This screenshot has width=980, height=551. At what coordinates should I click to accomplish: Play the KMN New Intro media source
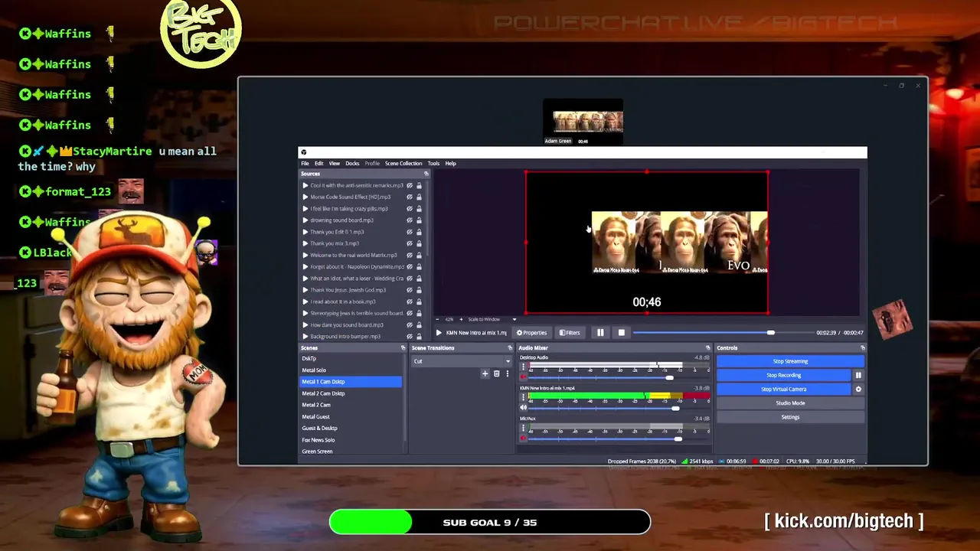pos(439,333)
